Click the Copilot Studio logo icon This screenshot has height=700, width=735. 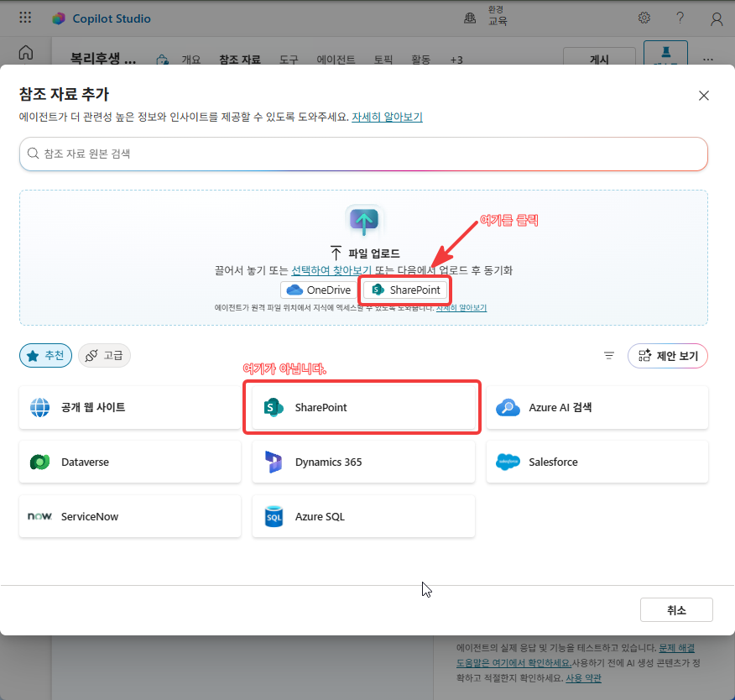click(x=59, y=18)
